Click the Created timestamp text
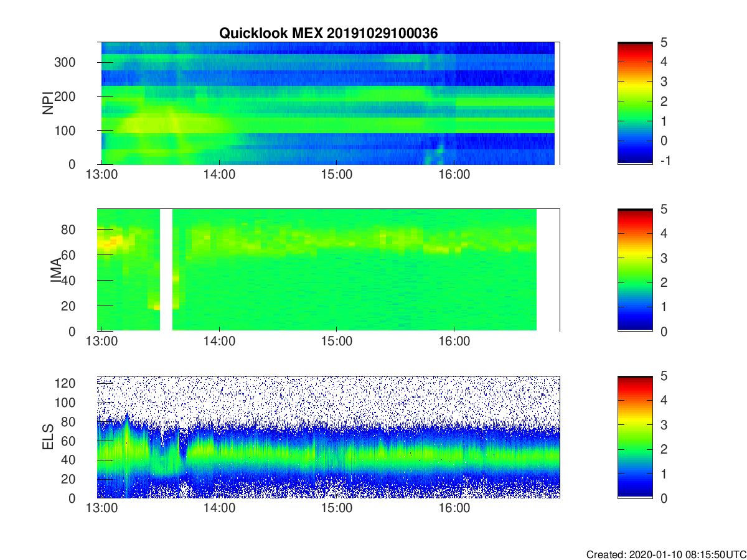This screenshot has width=747, height=560. pos(665,554)
